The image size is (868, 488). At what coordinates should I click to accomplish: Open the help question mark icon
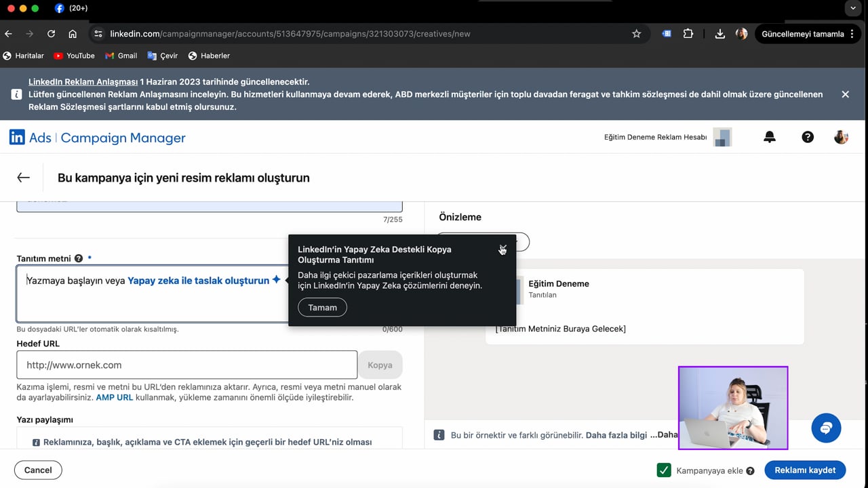(x=807, y=137)
